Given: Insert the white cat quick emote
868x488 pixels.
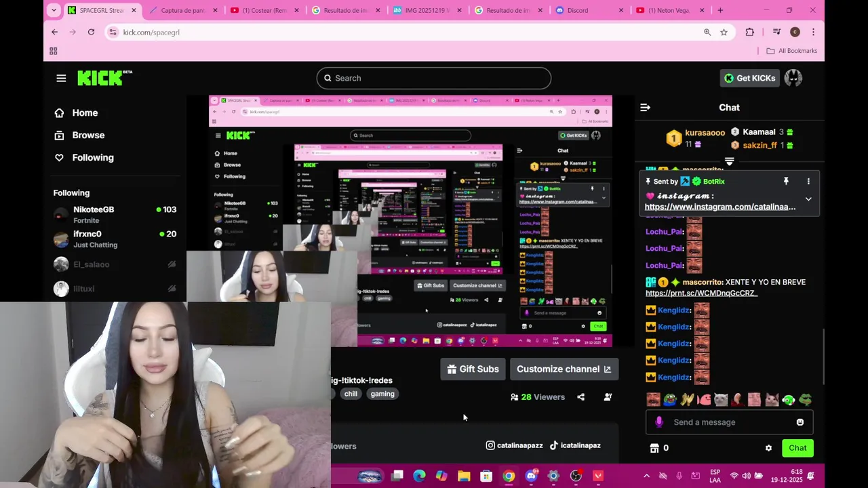Looking at the screenshot, I should pos(721,400).
